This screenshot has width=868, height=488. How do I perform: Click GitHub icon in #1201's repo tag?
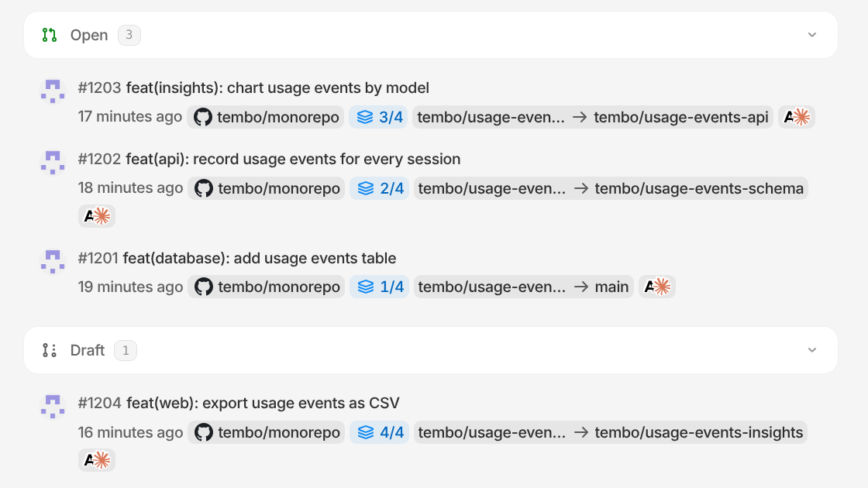pos(203,287)
